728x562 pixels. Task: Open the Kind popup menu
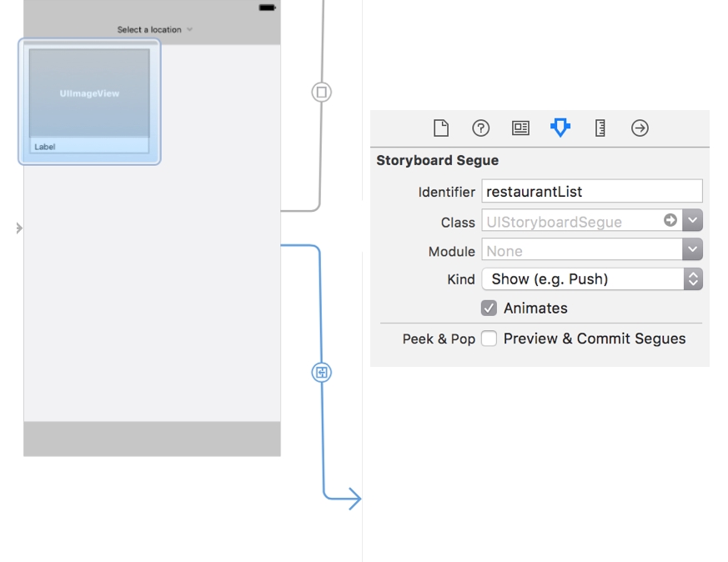click(592, 278)
